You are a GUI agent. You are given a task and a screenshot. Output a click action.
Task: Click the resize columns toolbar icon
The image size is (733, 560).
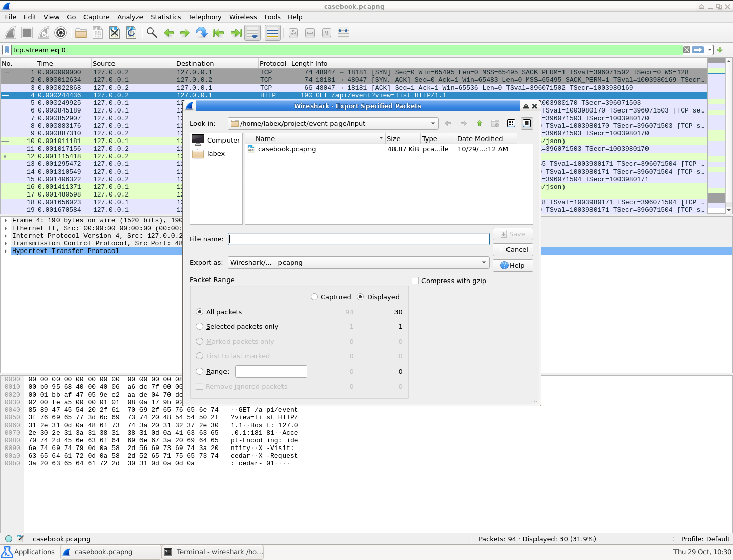tap(344, 33)
